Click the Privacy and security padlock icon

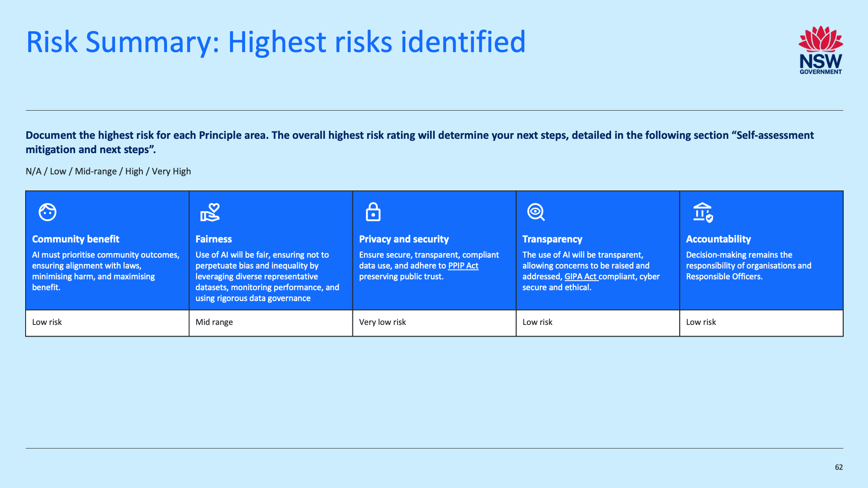tap(373, 212)
